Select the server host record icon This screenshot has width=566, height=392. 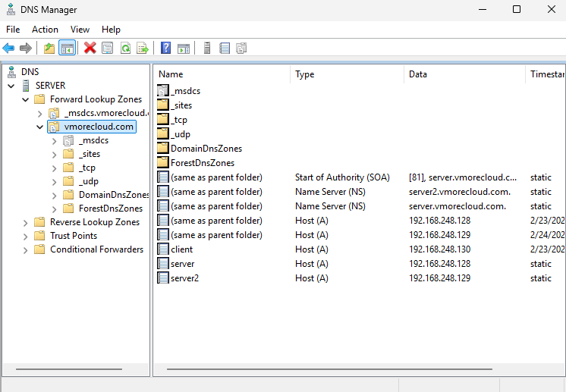(x=163, y=264)
